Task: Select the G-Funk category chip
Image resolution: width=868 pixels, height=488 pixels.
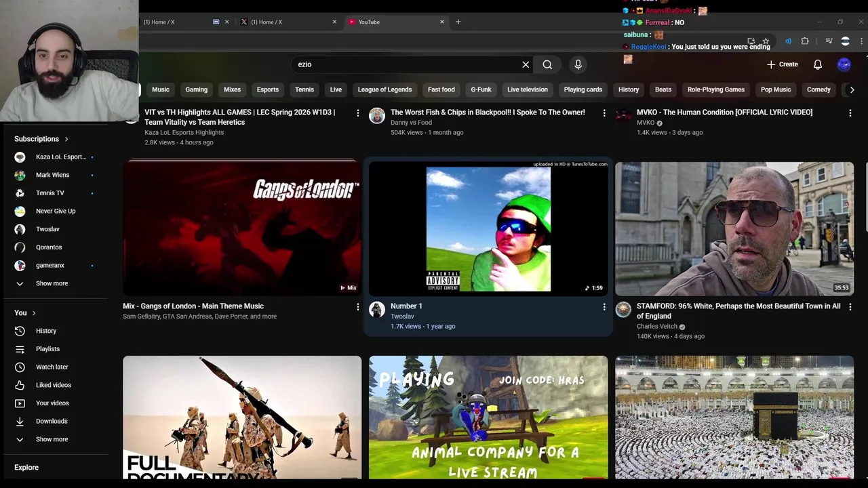Action: click(481, 89)
